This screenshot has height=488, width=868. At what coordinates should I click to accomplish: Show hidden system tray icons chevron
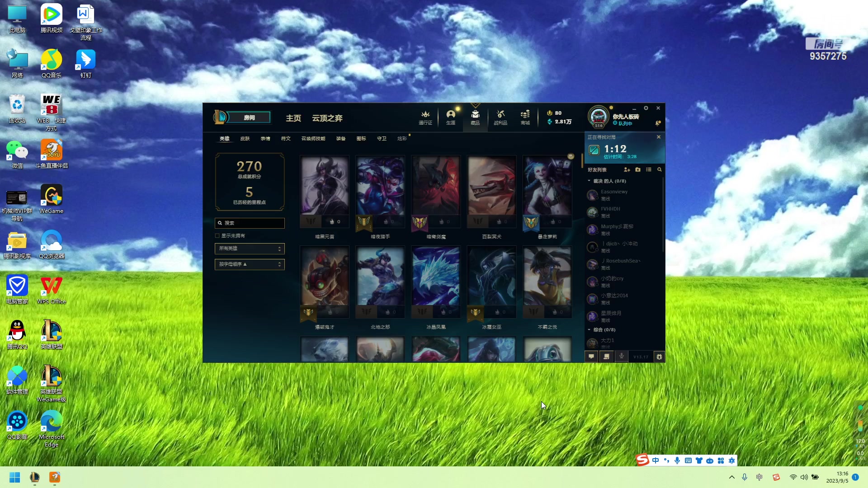pyautogui.click(x=731, y=477)
